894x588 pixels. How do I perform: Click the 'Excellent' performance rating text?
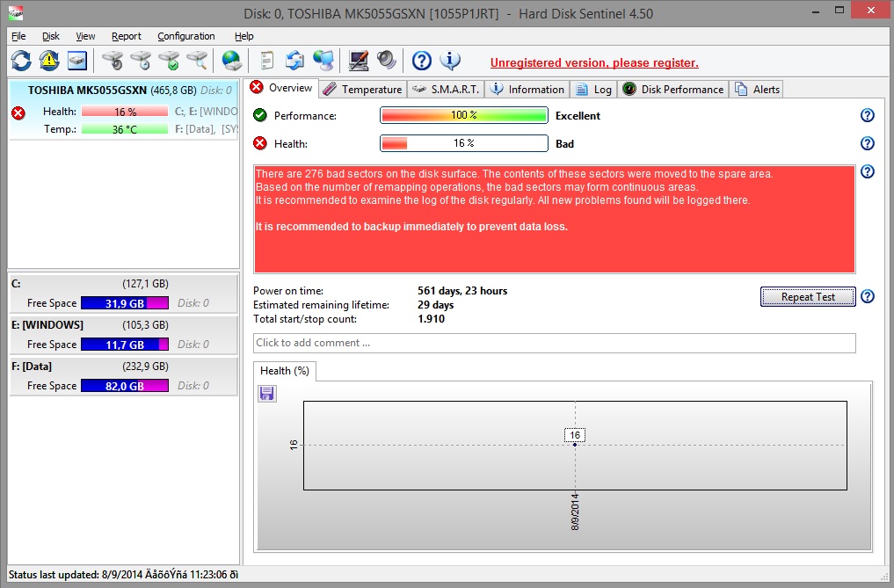point(578,116)
